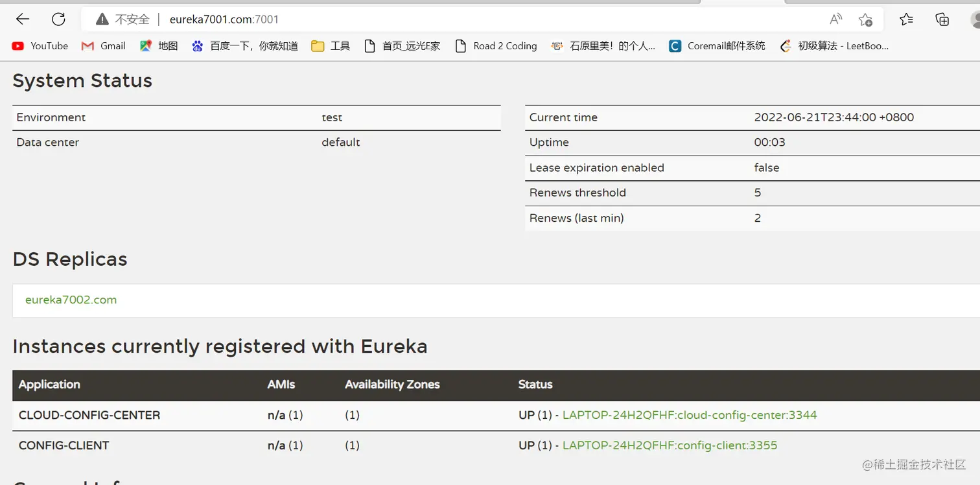Viewport: 980px width, 485px height.
Task: Open the Road 2 Coding bookmark
Action: (496, 46)
